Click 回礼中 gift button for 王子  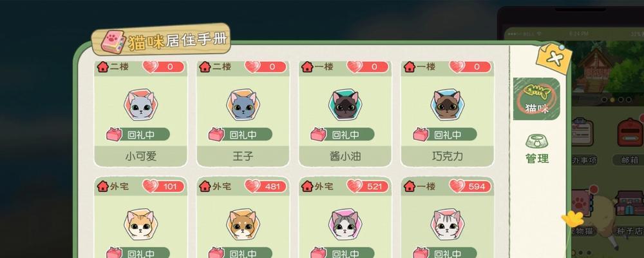240,134
